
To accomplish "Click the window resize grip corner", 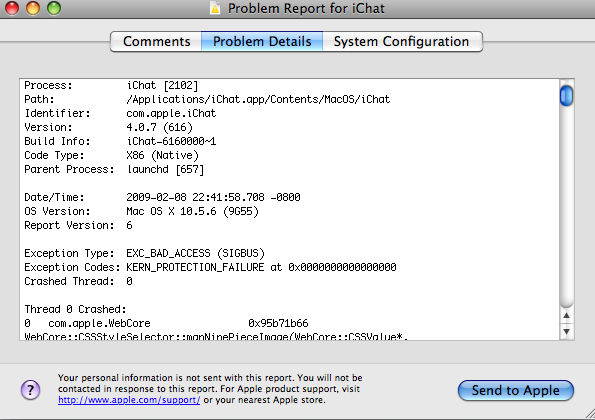I will point(589,414).
